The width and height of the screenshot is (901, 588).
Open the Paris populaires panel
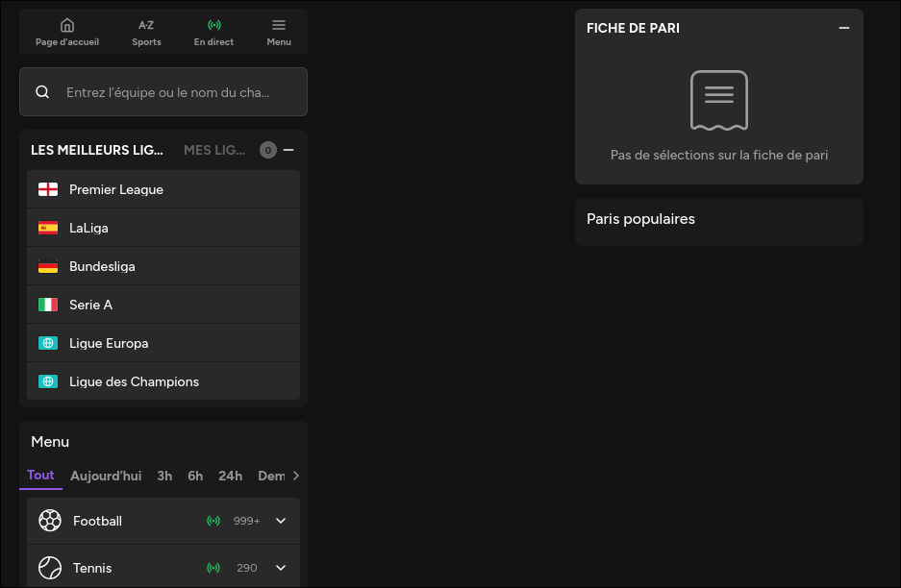click(719, 222)
